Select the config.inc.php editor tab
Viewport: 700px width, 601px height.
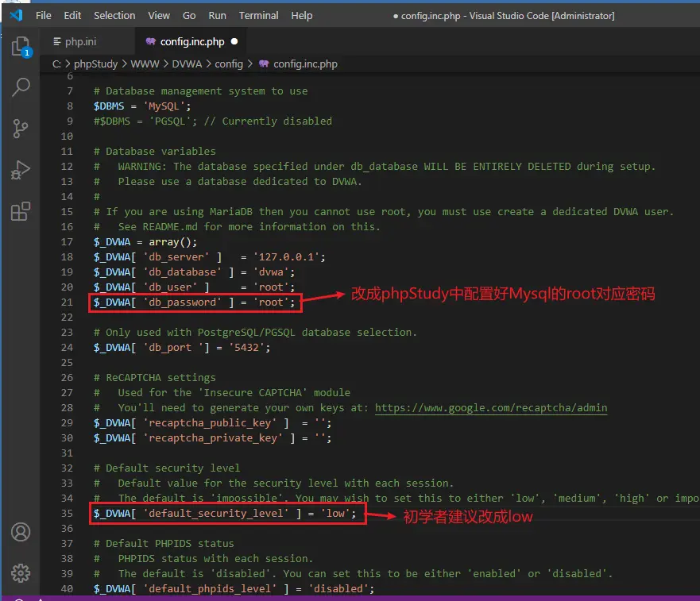click(x=192, y=41)
